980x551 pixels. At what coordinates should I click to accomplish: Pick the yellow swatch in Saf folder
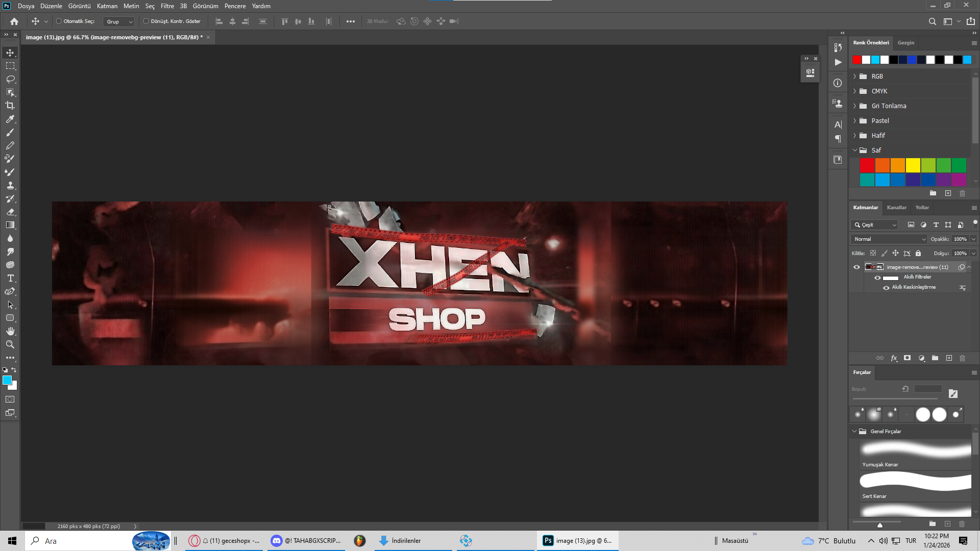point(913,165)
